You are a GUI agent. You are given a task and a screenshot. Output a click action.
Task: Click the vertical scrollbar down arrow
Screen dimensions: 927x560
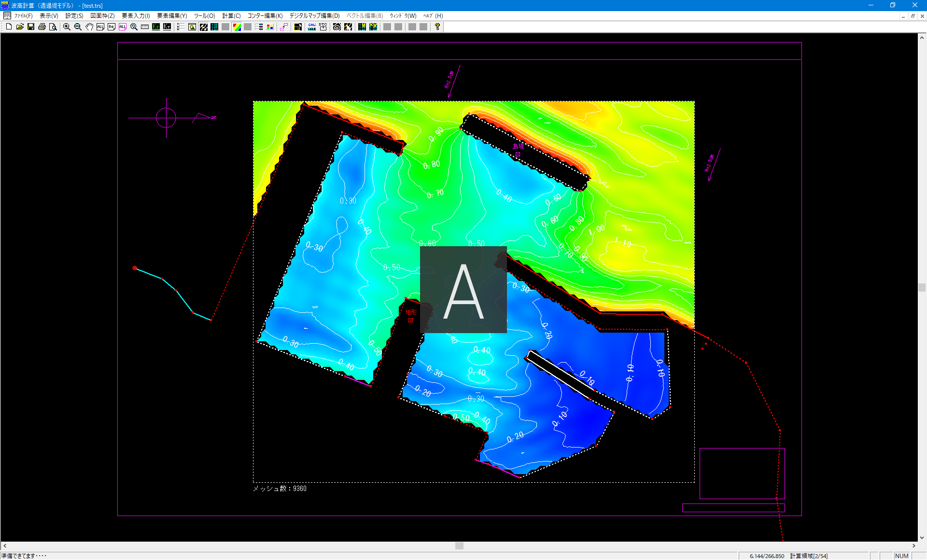click(922, 537)
